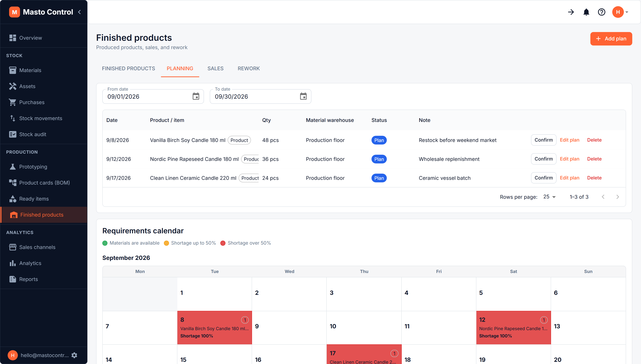Screen dimensions: 641x364
Task: Open the Materials stock icon
Action: pyautogui.click(x=13, y=70)
